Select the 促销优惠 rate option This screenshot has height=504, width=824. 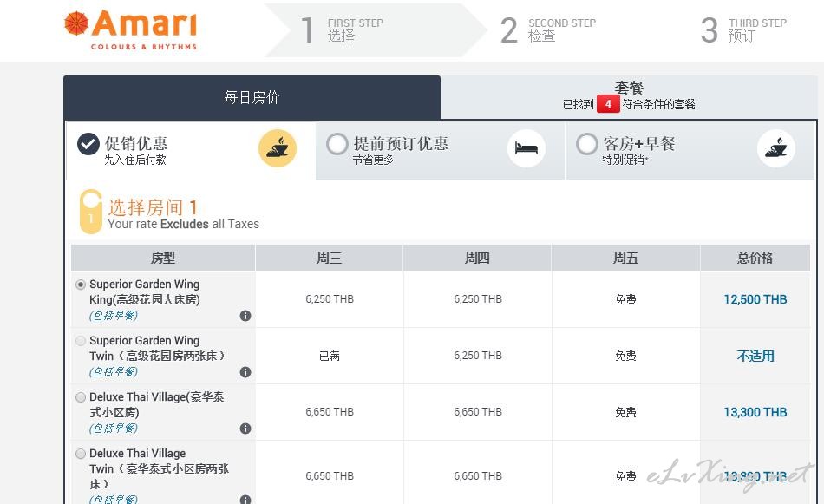point(88,144)
